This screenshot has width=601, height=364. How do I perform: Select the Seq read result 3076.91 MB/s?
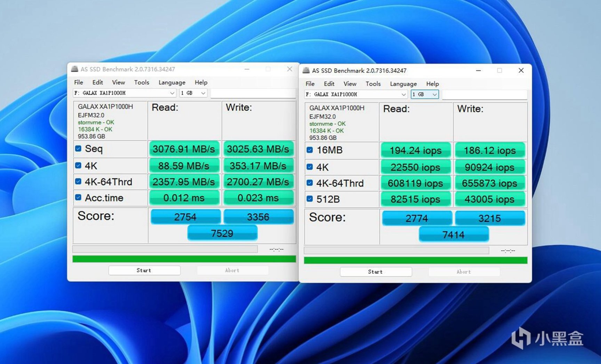coord(184,149)
